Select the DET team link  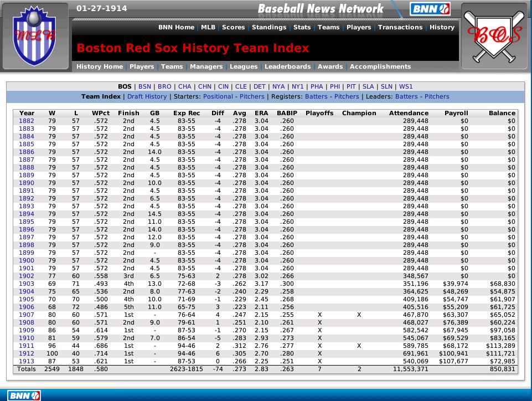coord(259,86)
